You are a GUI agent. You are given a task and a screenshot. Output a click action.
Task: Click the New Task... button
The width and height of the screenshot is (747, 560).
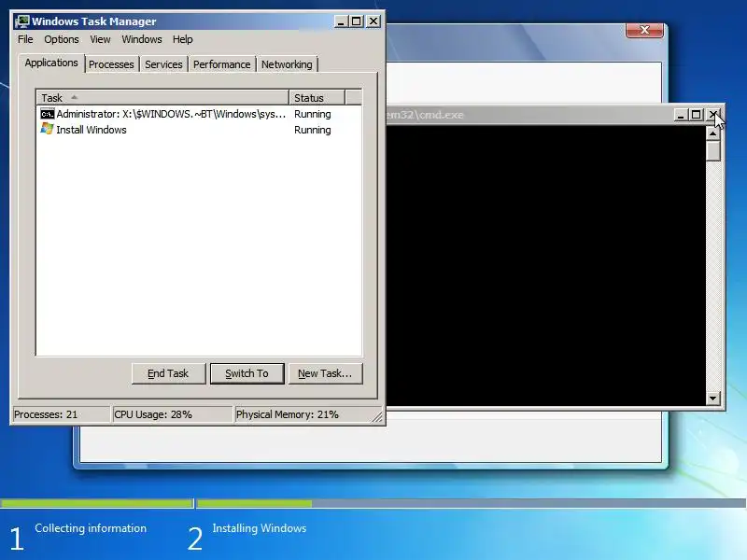(x=325, y=373)
